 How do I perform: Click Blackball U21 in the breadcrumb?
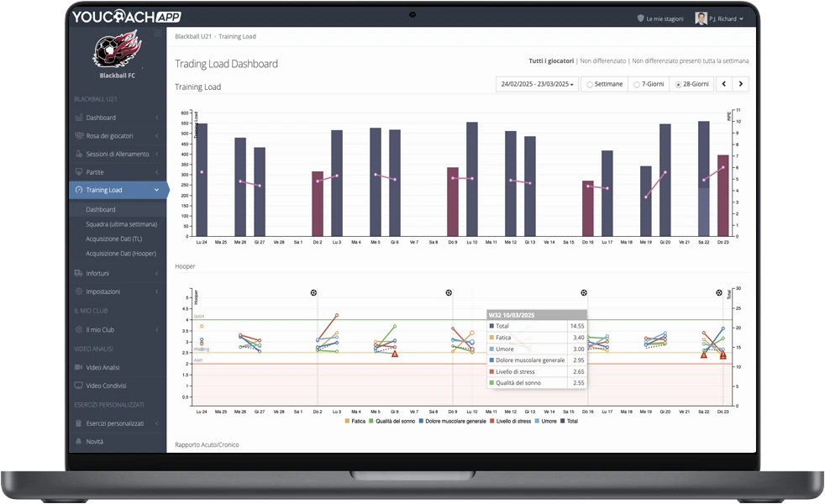tap(193, 37)
